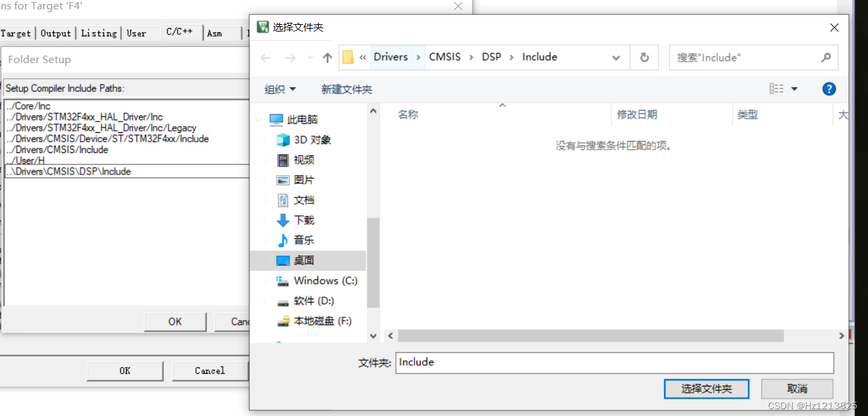Switch to the Target tab
This screenshot has width=868, height=416.
[x=15, y=33]
